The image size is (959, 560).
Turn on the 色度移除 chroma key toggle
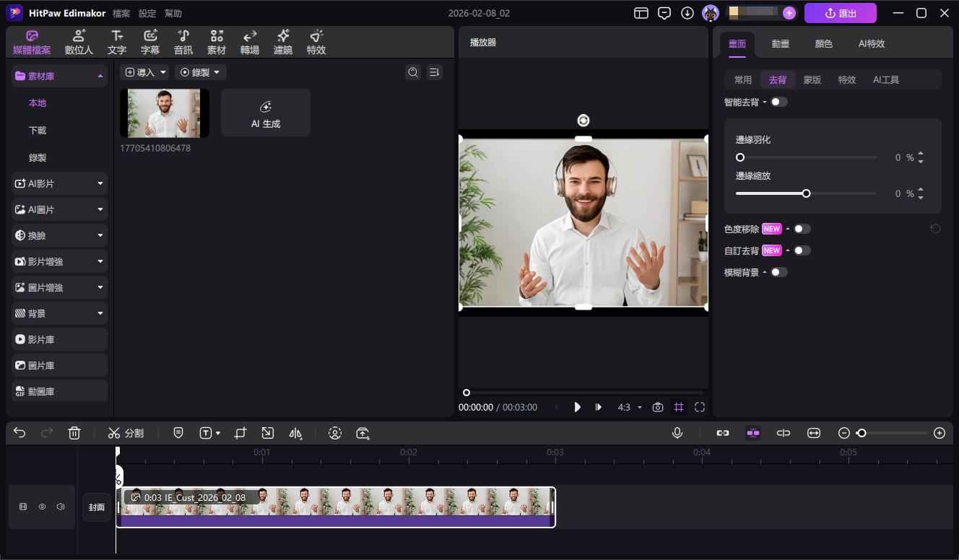coord(802,229)
